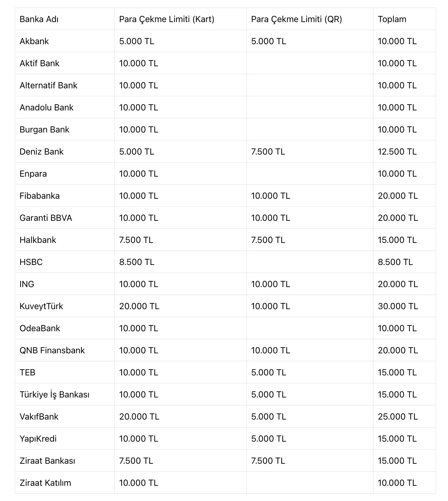
Task: Click VakıfBank's 25.000 TL total cell
Action: [x=398, y=417]
